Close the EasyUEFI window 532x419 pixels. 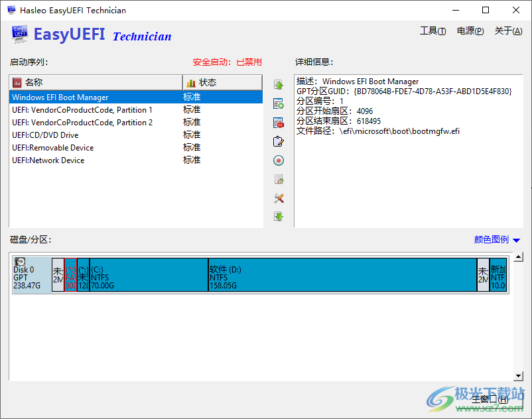coord(516,10)
